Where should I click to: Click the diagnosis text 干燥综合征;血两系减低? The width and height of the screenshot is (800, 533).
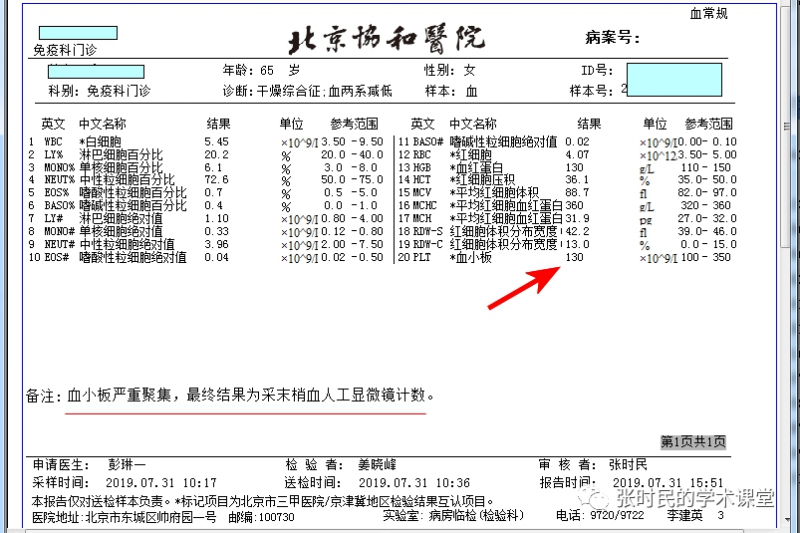point(324,91)
